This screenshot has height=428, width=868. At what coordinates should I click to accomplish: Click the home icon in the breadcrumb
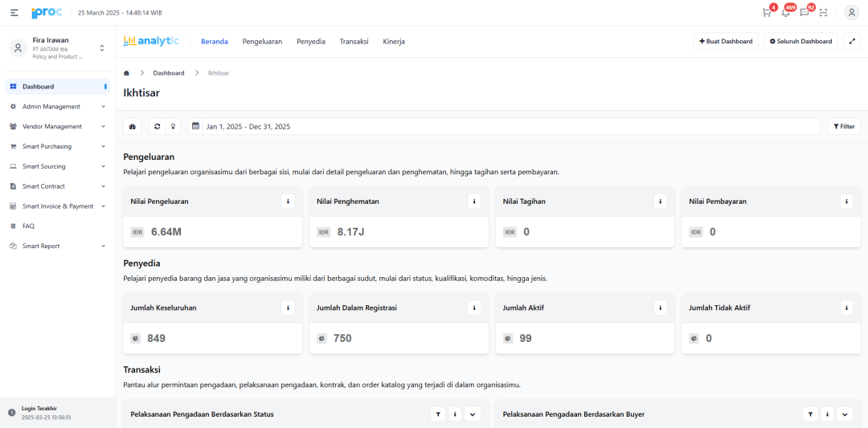click(x=127, y=73)
